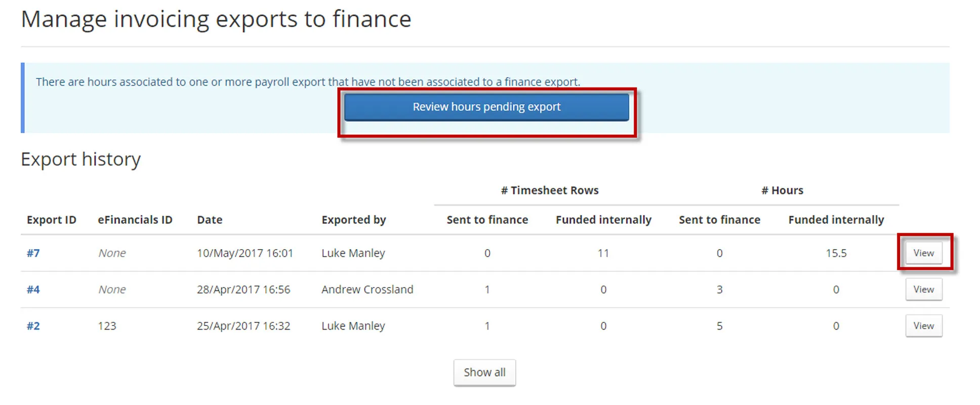Click the Exported by column header
The image size is (980, 405).
[x=353, y=220]
